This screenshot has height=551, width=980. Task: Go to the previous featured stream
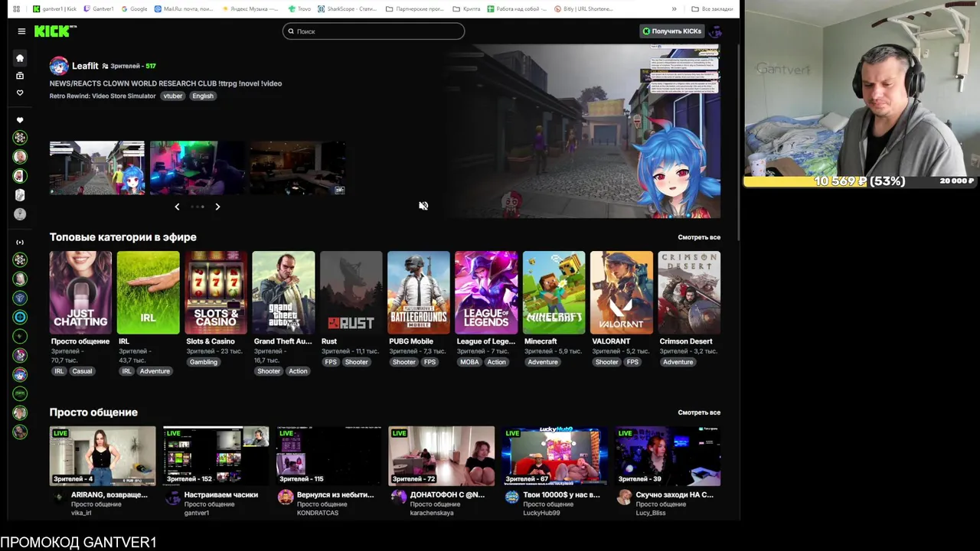177,207
